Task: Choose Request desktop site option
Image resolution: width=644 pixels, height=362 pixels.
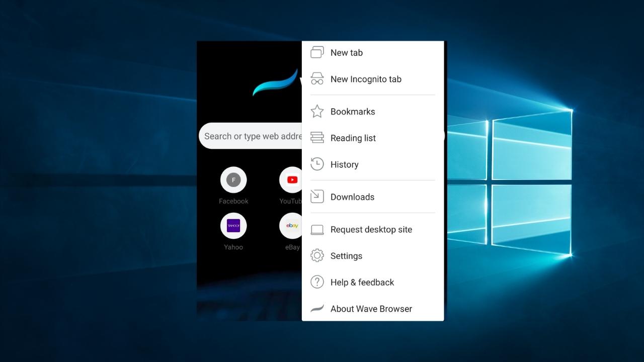Action: coord(373,229)
